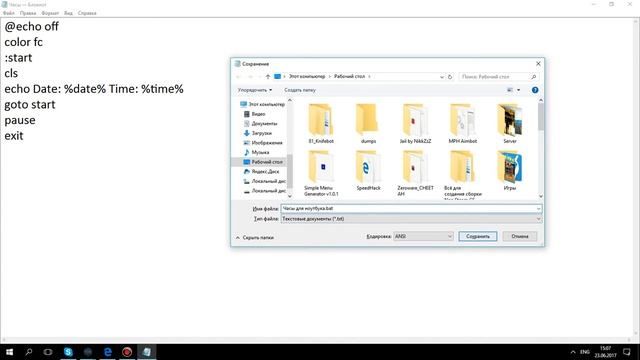
Task: Open the file name history dropdown
Action: (x=538, y=209)
